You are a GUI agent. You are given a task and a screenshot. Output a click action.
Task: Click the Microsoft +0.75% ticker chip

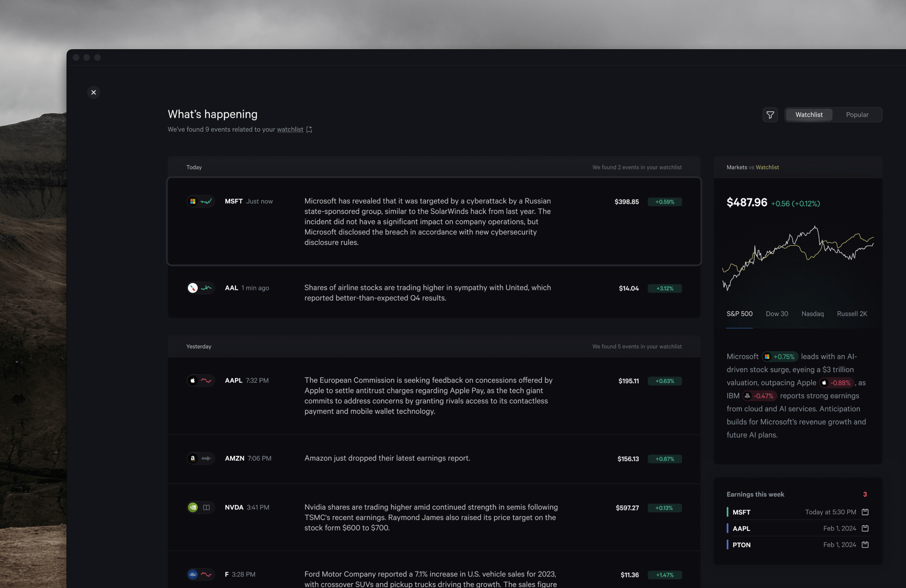pyautogui.click(x=780, y=357)
